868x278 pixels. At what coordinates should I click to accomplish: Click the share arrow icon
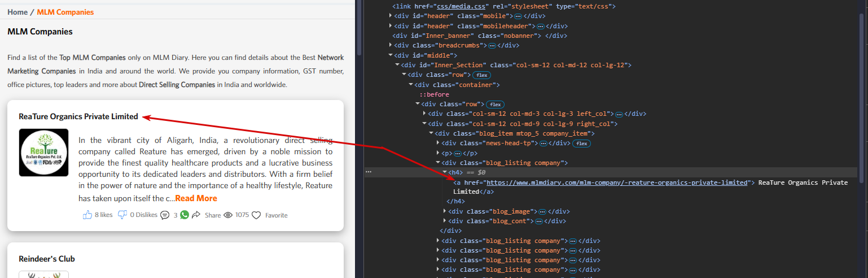click(x=196, y=215)
